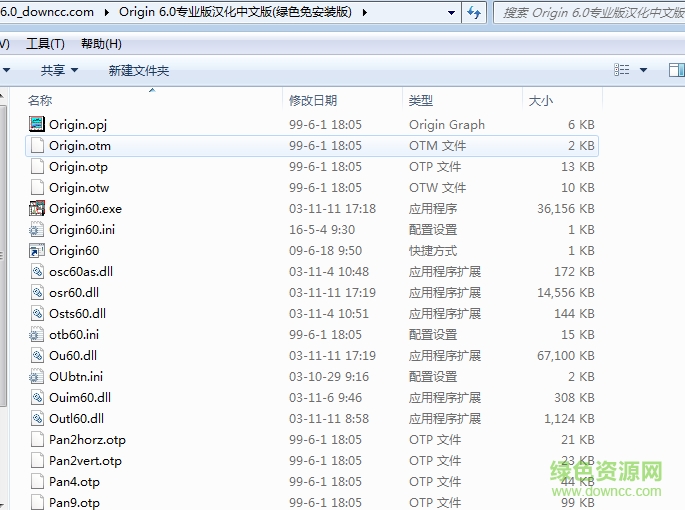Click the change view icon
Screen dimensions: 685x510
[x=622, y=69]
